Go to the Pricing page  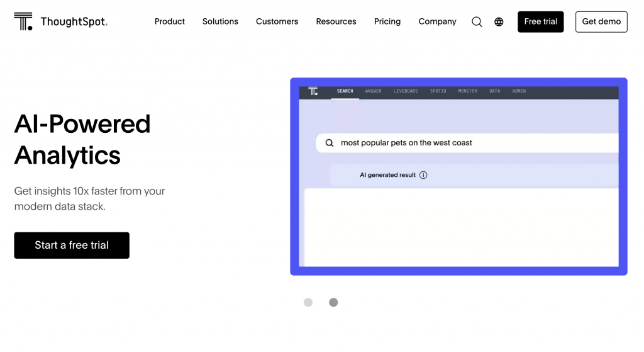(387, 21)
